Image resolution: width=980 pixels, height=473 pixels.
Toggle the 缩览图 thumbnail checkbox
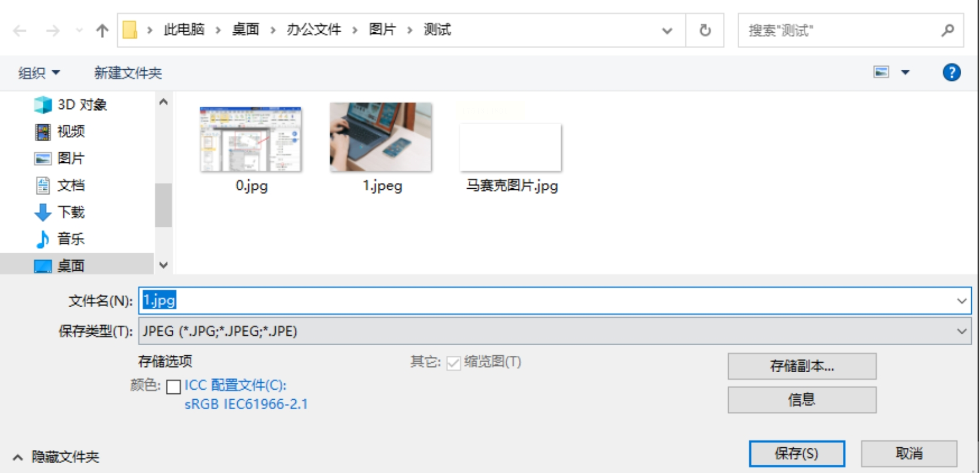coord(453,363)
